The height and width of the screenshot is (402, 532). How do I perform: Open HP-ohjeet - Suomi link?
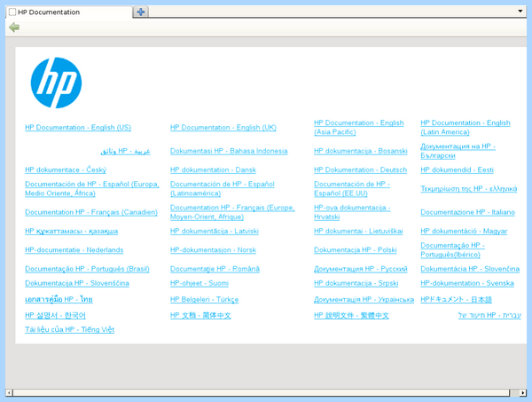(199, 283)
